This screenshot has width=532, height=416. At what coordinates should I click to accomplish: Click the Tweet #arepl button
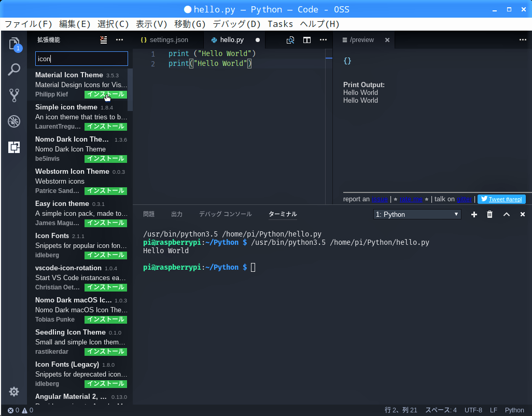pyautogui.click(x=501, y=199)
